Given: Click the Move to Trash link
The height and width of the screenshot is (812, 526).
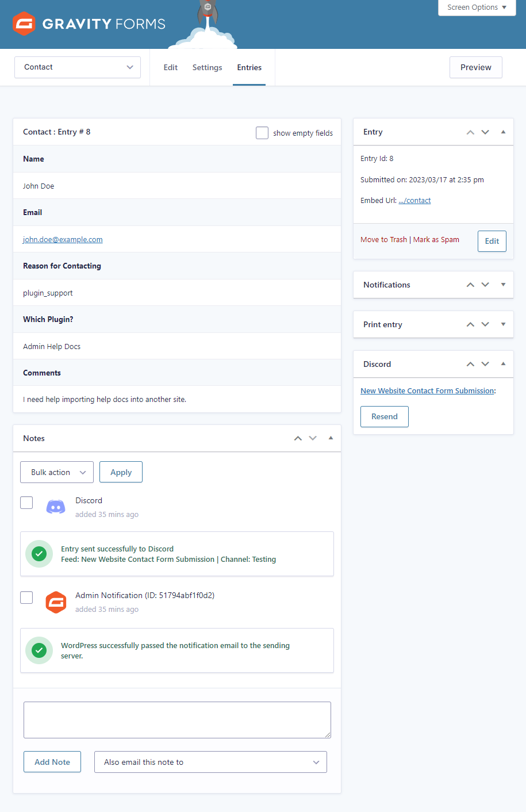Looking at the screenshot, I should (383, 239).
